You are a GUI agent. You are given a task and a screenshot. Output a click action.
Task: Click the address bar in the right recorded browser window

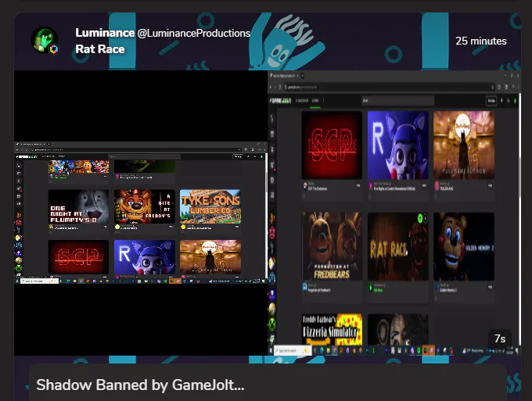(x=389, y=87)
